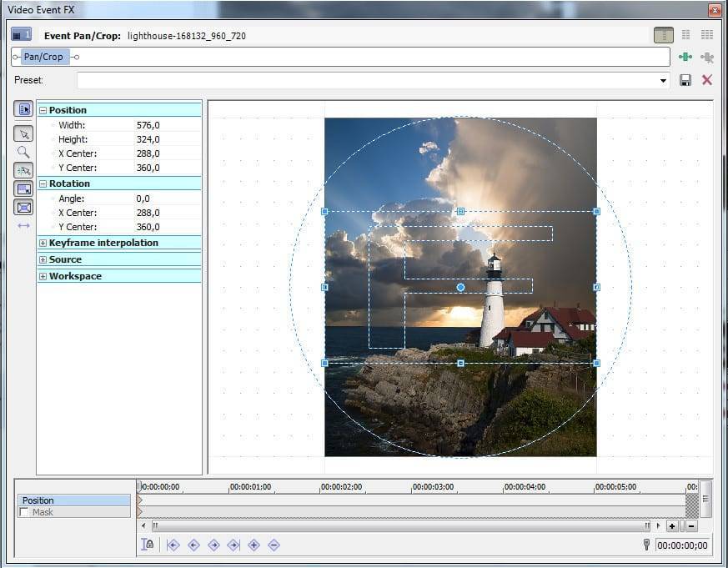Expand the Keyframe interpolation section
This screenshot has height=568, width=728.
(43, 243)
